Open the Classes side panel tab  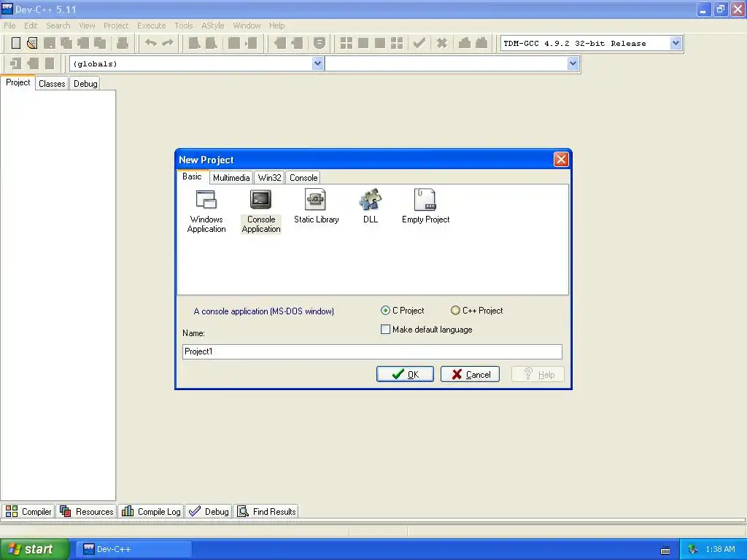coord(52,84)
